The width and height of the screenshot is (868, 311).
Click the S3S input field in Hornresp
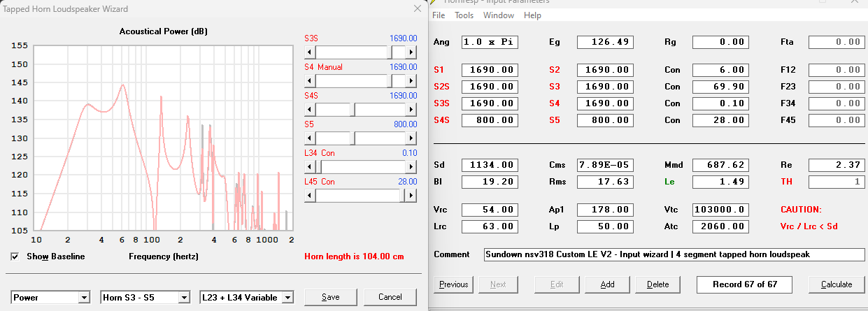[490, 103]
